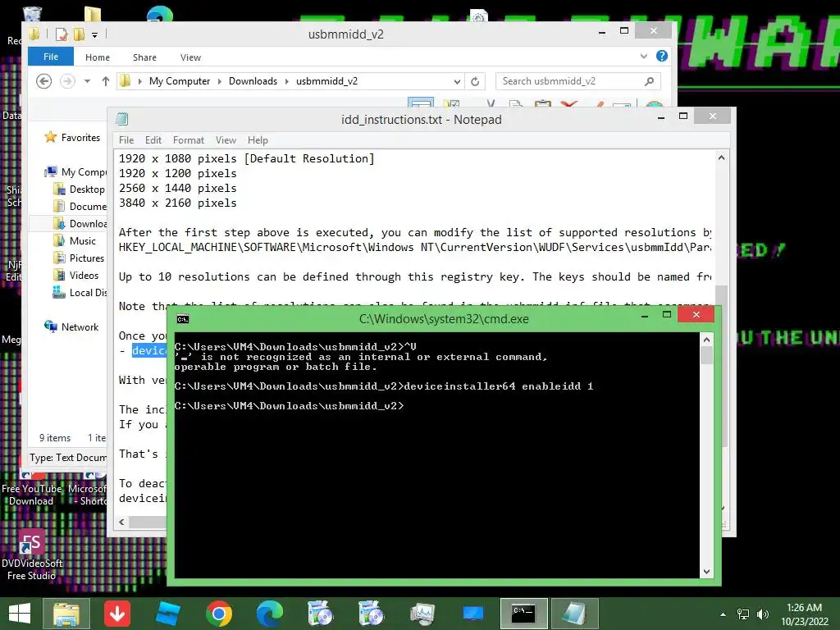This screenshot has height=630, width=840.
Task: Click Explorer's forward navigation arrow
Action: (x=67, y=81)
